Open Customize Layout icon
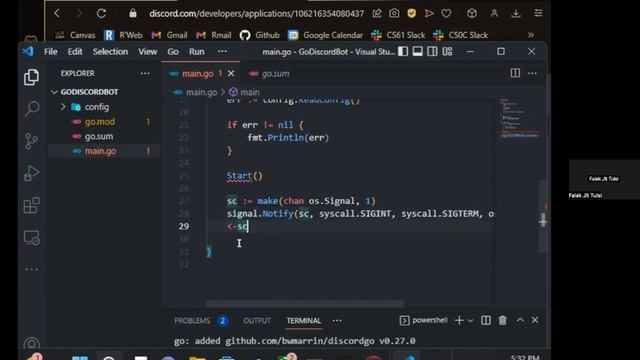The width and height of the screenshot is (640, 360). click(447, 51)
